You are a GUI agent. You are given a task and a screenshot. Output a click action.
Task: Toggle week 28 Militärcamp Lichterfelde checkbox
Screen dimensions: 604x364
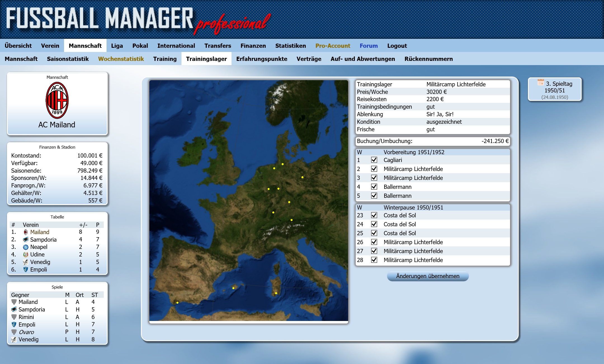(374, 260)
